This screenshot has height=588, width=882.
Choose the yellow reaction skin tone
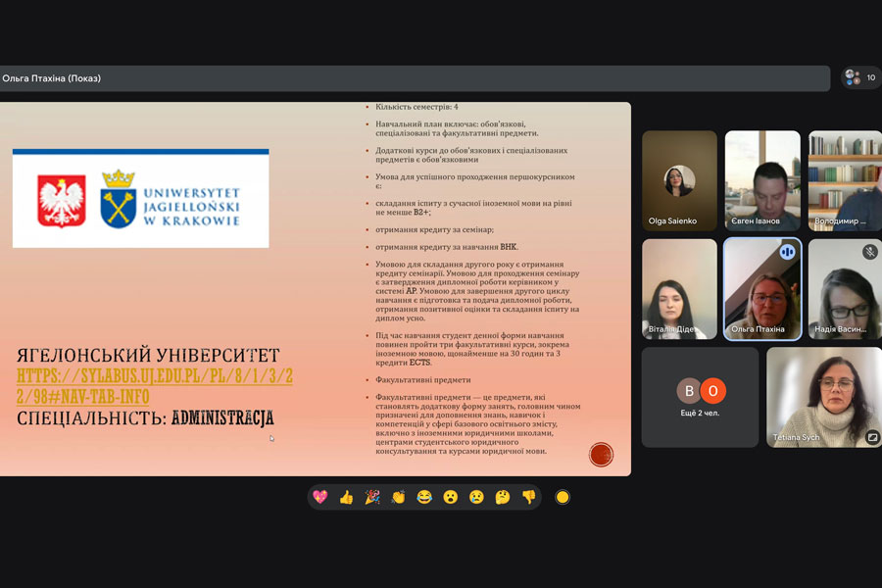[x=562, y=497]
